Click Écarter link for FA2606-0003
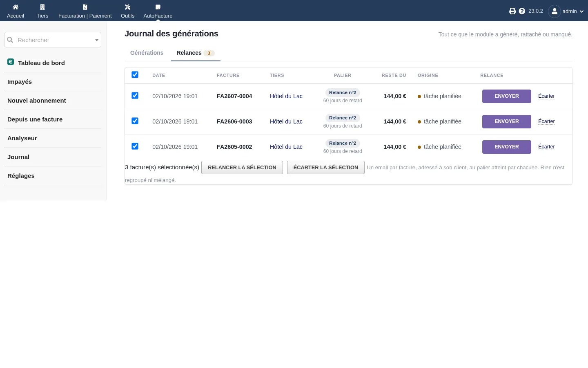588x368 pixels. pyautogui.click(x=546, y=121)
